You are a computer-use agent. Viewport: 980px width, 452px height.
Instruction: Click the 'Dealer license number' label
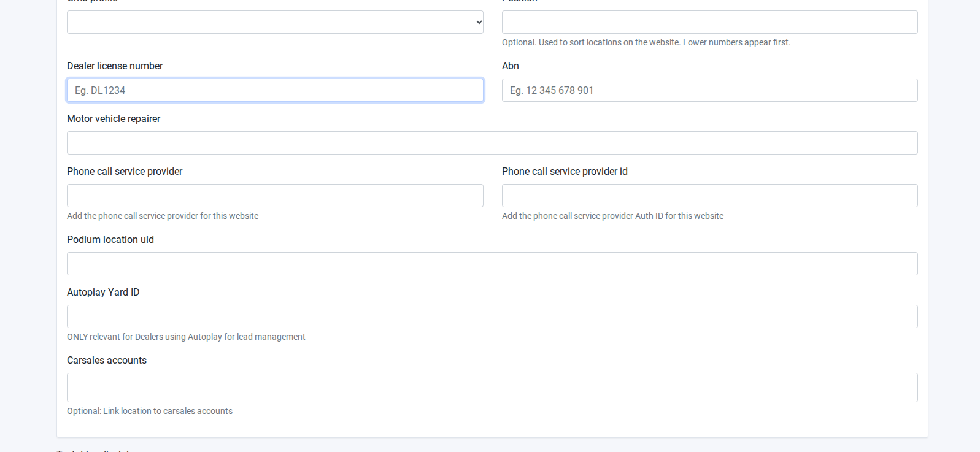115,66
